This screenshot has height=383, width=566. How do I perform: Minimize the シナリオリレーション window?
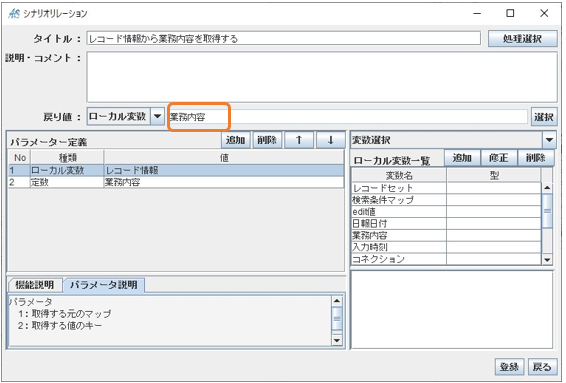pos(477,14)
